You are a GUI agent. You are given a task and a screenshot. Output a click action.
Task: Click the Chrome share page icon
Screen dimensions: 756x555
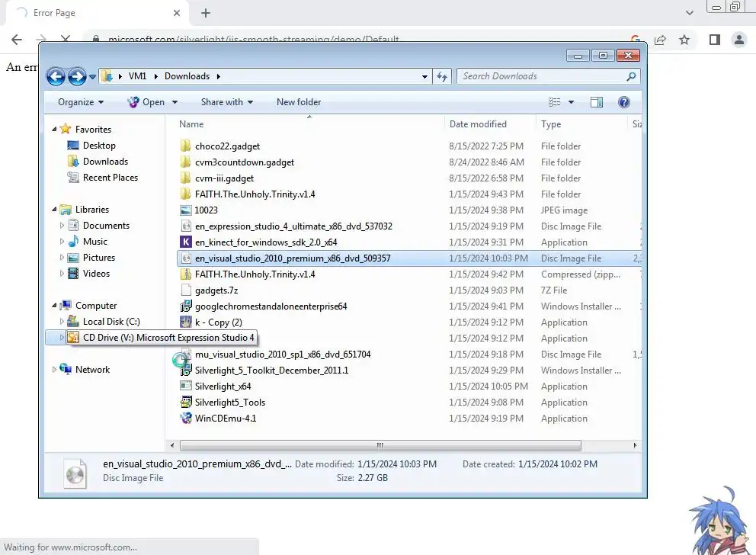660,40
